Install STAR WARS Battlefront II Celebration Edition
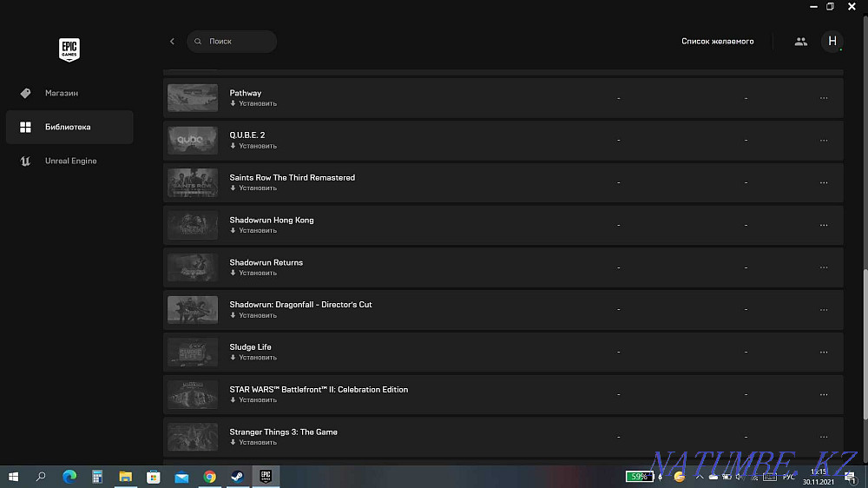The height and width of the screenshot is (488, 868). pyautogui.click(x=253, y=400)
